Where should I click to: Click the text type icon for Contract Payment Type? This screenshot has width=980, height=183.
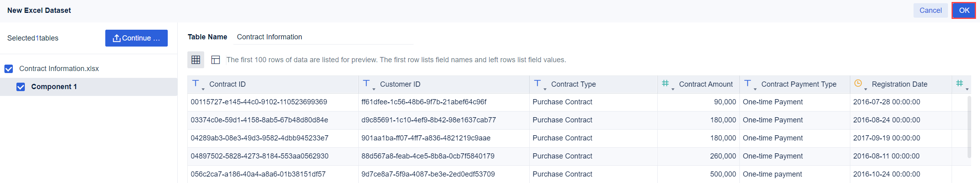747,83
